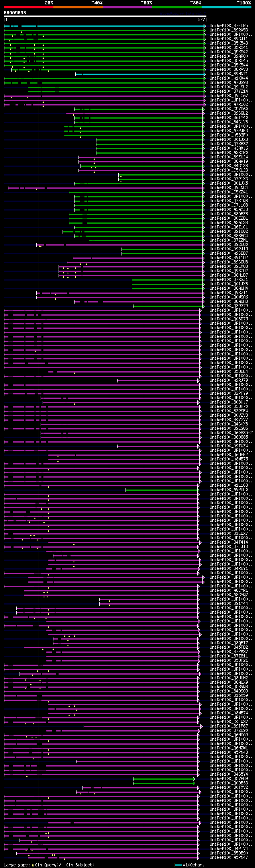The height and width of the screenshot is (868, 255).
Task: Open hit UniRef100_A8CYR1
Action: coord(229,590)
